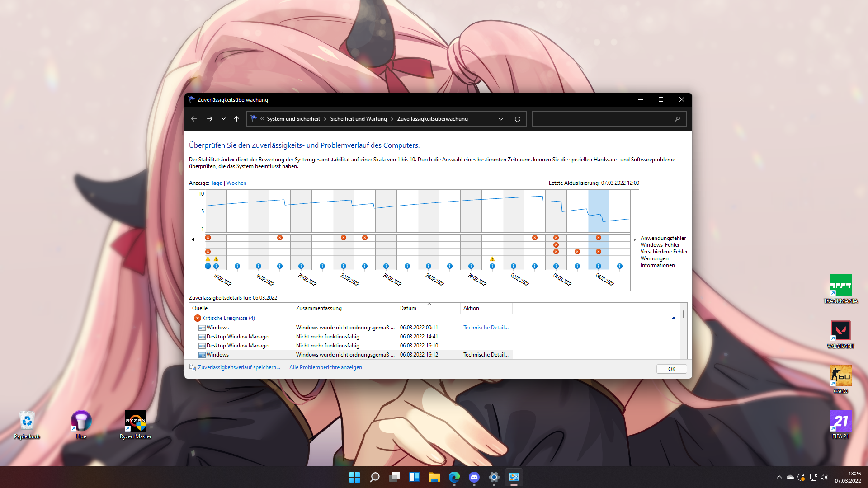Open recent locations dropdown beside forward arrow
Image resolution: width=868 pixels, height=488 pixels.
[x=223, y=119]
